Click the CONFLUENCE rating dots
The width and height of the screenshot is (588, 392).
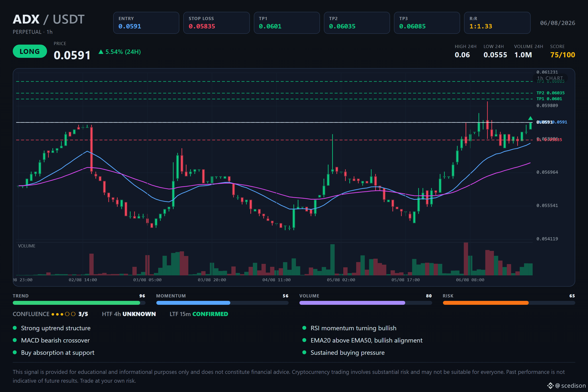(x=63, y=314)
